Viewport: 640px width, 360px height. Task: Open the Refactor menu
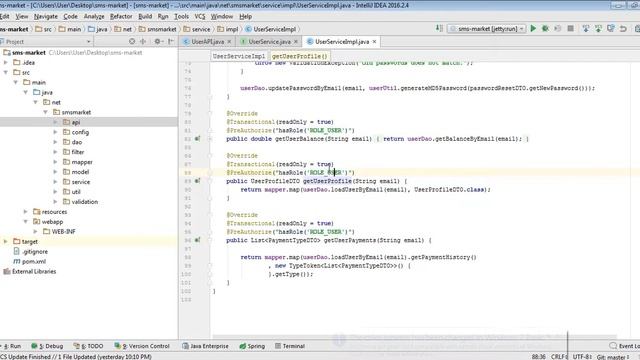point(121,16)
